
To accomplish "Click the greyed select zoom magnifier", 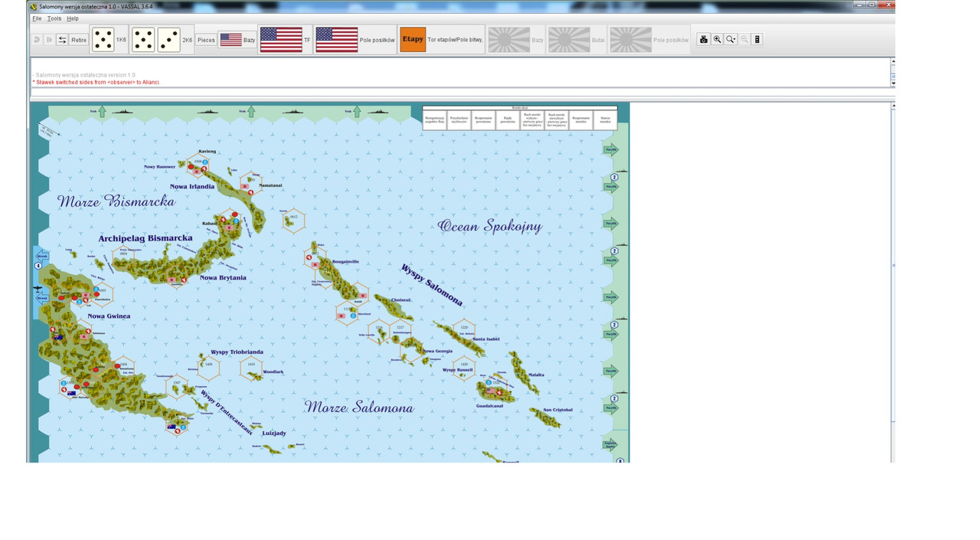I will [744, 39].
